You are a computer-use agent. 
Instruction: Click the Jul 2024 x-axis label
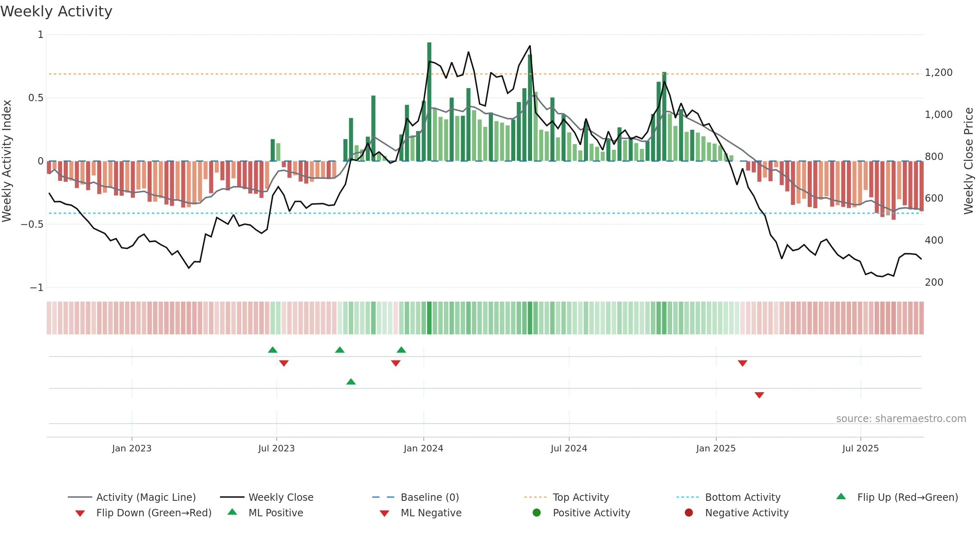pyautogui.click(x=569, y=448)
